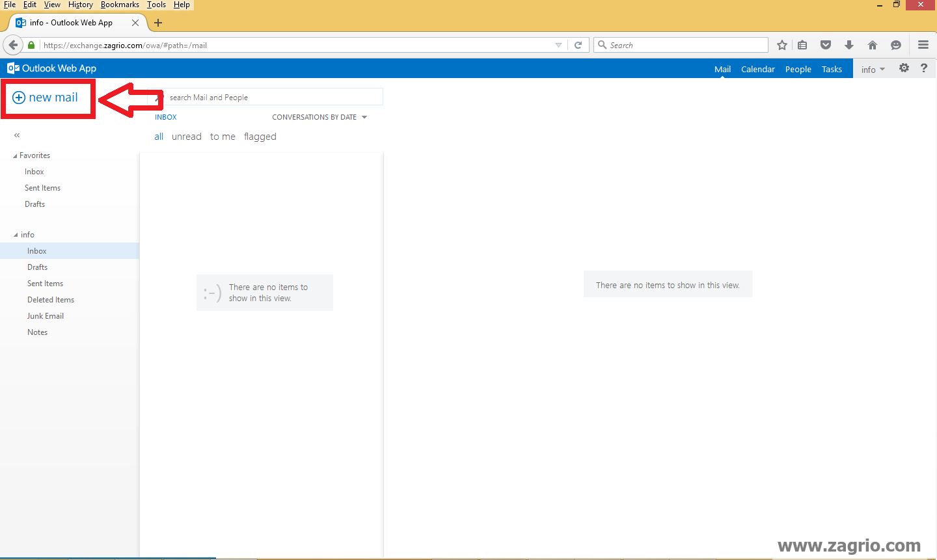
Task: Click the new mail plus icon
Action: coord(19,98)
